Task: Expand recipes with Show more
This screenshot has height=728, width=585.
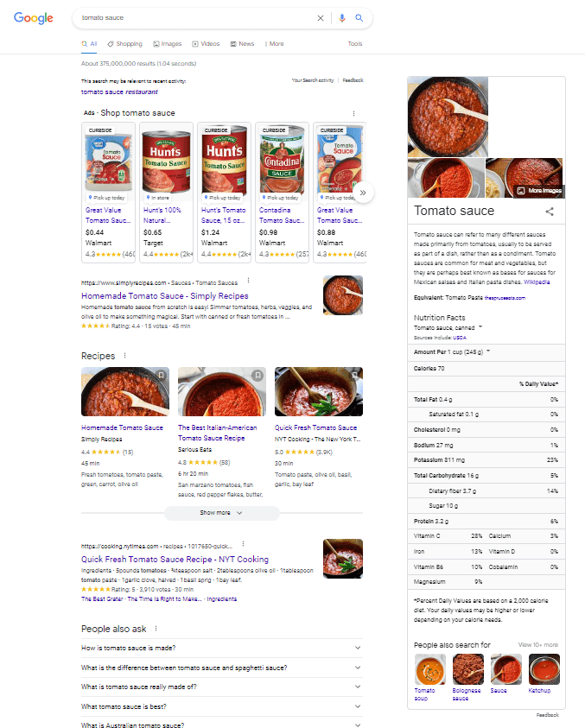Action: [x=222, y=513]
